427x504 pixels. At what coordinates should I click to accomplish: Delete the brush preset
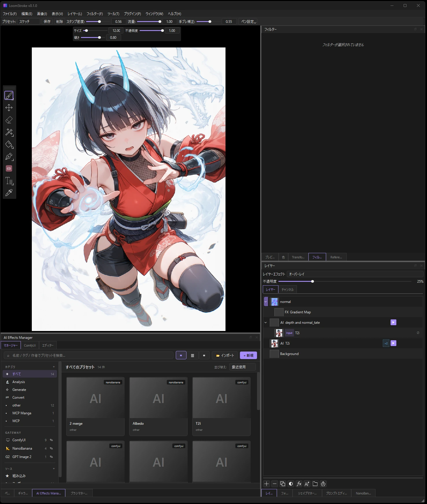pyautogui.click(x=59, y=21)
